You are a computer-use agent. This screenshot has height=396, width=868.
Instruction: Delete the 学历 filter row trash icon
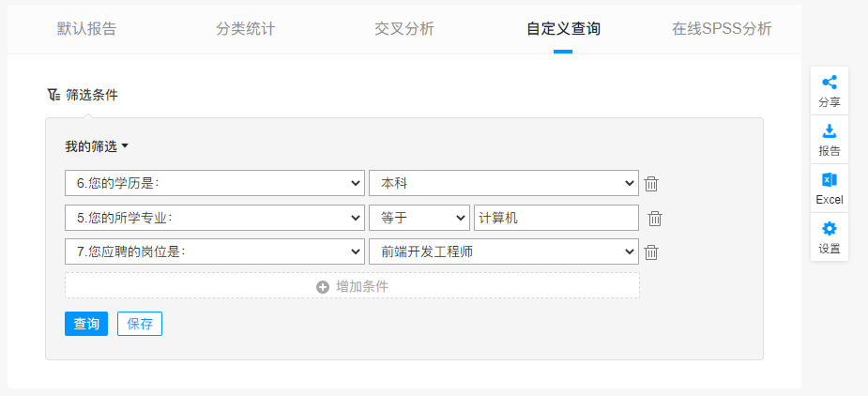[651, 184]
